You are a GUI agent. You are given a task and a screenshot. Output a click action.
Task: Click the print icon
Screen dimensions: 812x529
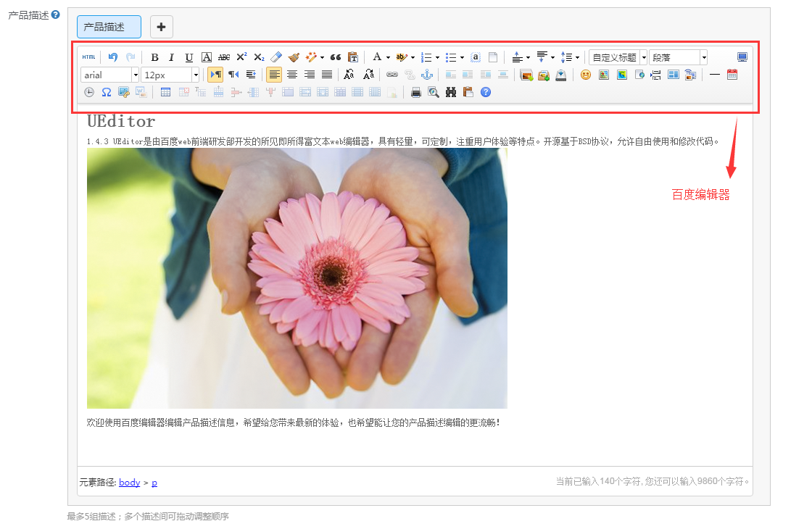pos(415,92)
